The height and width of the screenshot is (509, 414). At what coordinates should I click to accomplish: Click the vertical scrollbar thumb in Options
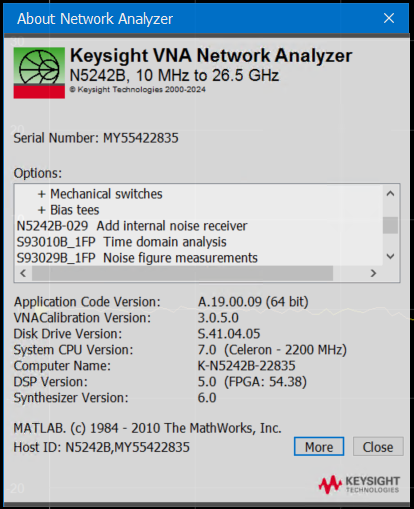[390, 225]
